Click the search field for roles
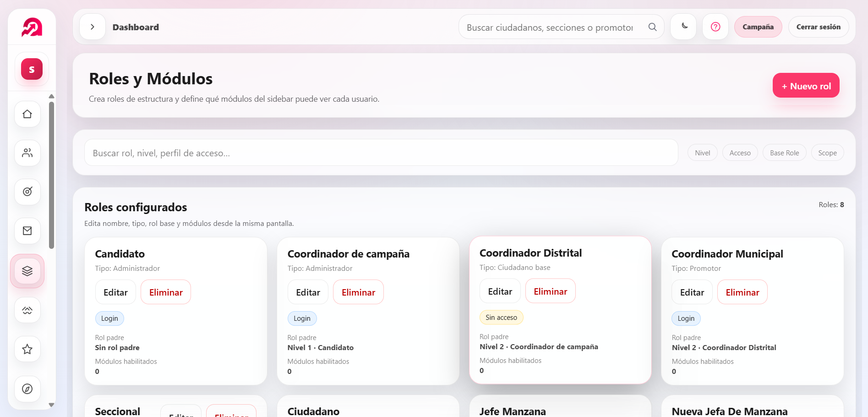868x417 pixels. point(380,153)
